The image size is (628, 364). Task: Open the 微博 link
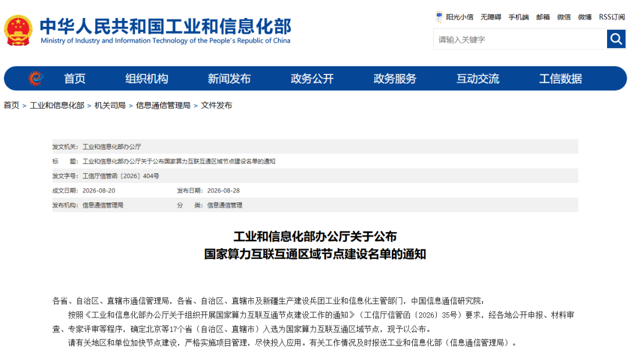point(585,17)
